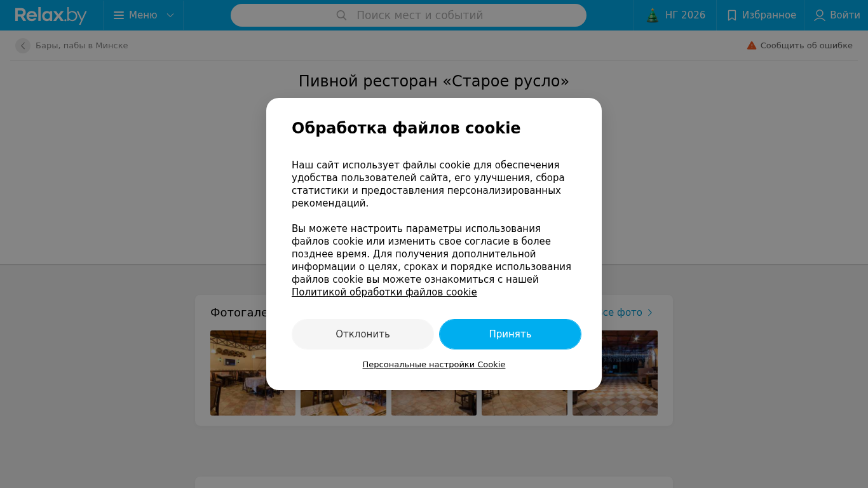Click the search magnifier icon
The height and width of the screenshot is (488, 868).
click(x=341, y=15)
